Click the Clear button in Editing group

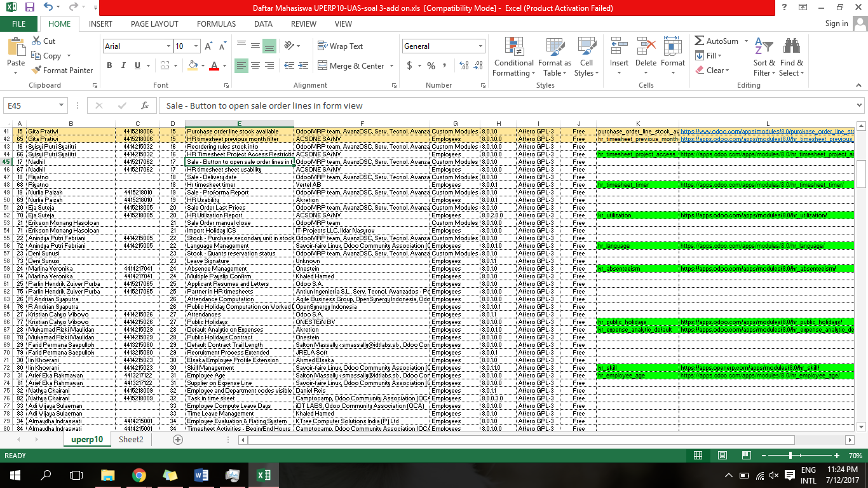pos(712,71)
